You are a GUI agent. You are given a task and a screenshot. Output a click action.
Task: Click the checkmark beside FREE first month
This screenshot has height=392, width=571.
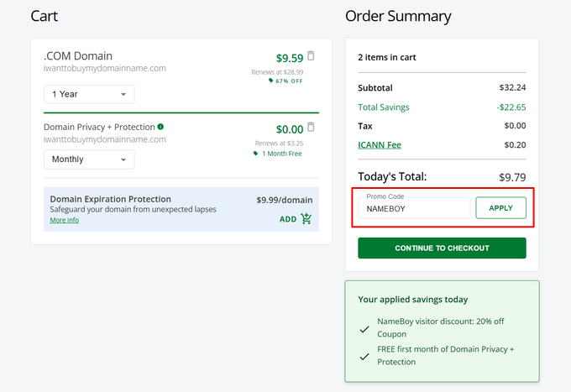[364, 356]
